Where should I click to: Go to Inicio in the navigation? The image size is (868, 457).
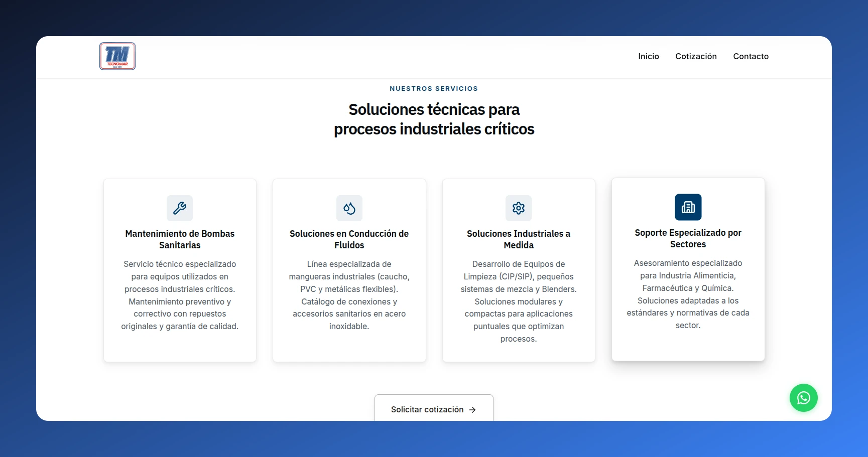[x=649, y=56]
